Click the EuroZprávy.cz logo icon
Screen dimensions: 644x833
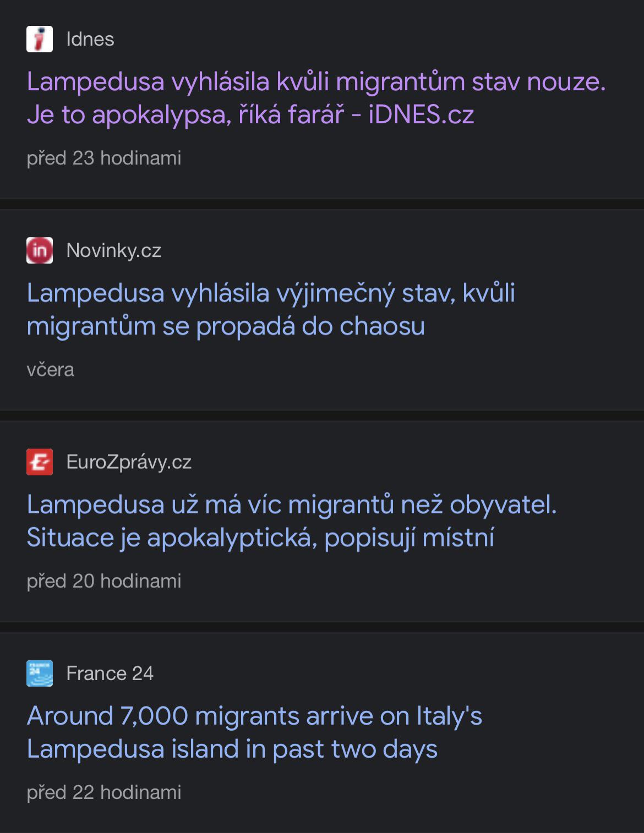(x=40, y=462)
